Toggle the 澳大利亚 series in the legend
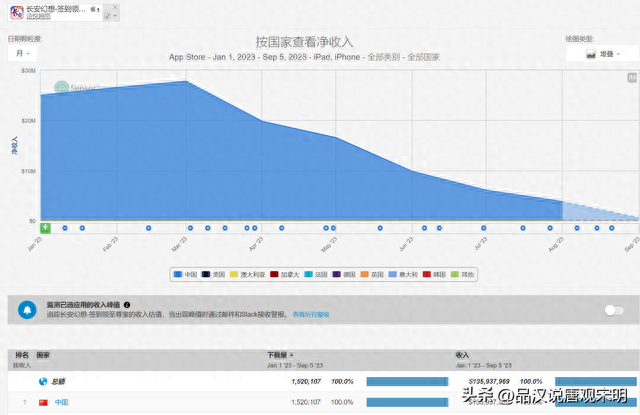Viewport: 640px width, 415px height. tap(248, 275)
